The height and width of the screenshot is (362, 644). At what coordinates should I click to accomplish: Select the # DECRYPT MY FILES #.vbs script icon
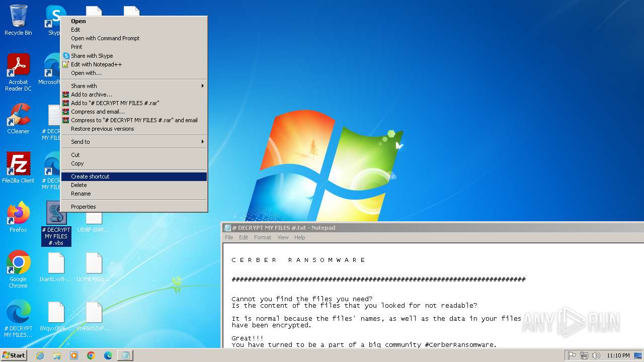tap(56, 224)
